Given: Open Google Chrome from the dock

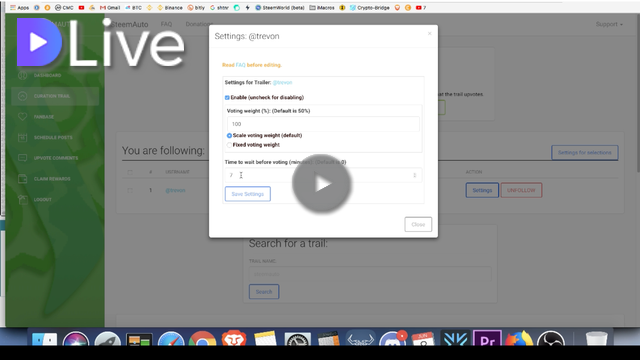Looking at the screenshot, I should click(202, 339).
